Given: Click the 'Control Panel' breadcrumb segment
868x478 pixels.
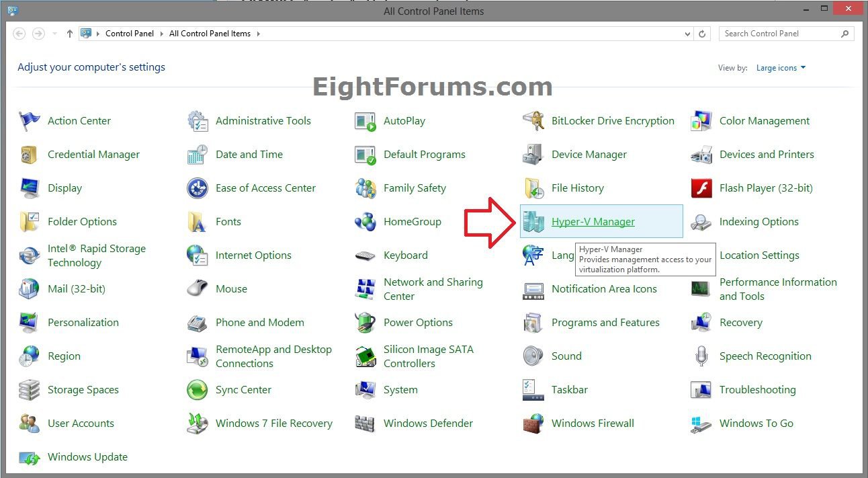Looking at the screenshot, I should pos(130,34).
